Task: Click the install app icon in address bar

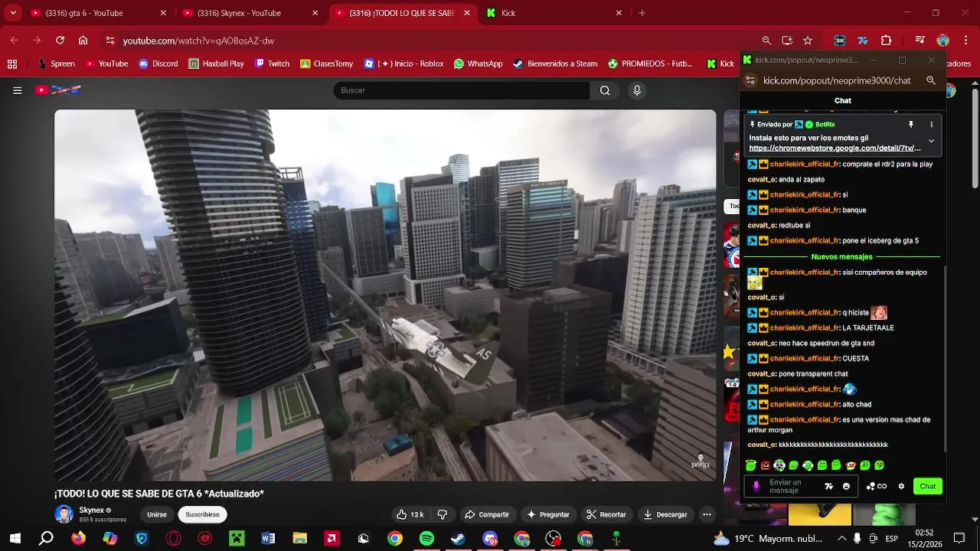Action: tap(787, 41)
